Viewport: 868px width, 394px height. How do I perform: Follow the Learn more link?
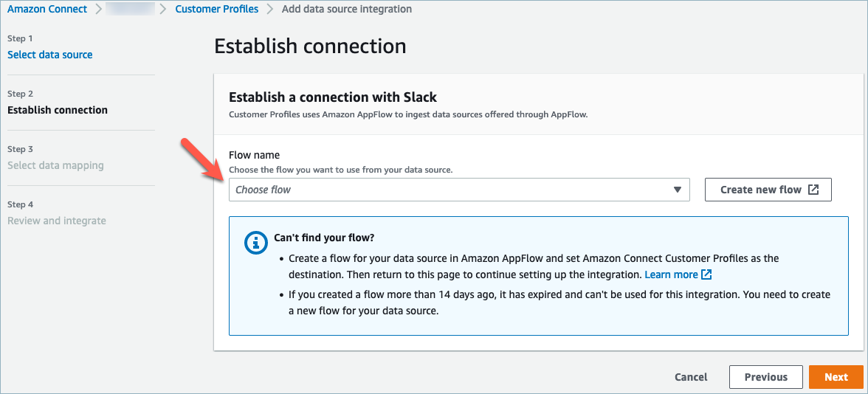671,274
